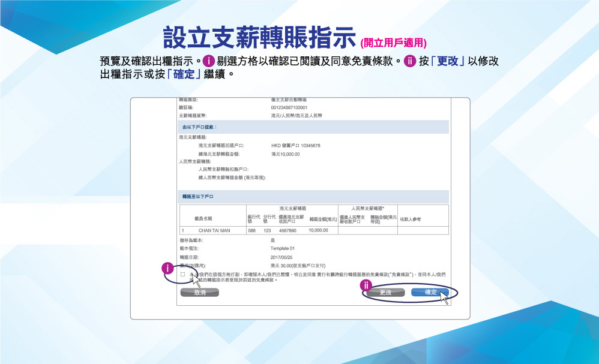This screenshot has height=364, width=599.
Task: Click the 10,000.00 amount cell in table
Action: point(318,230)
